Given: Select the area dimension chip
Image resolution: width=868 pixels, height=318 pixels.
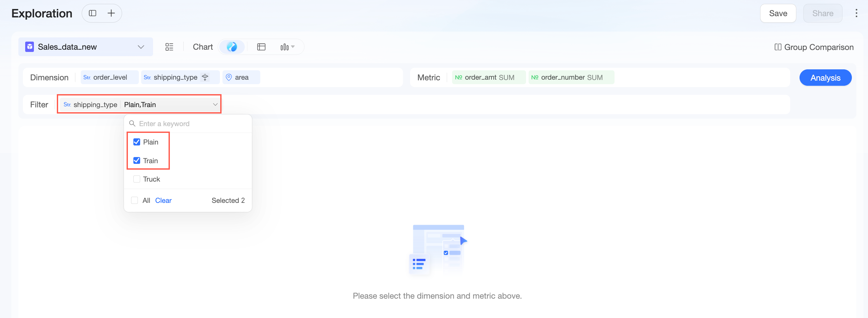Looking at the screenshot, I should point(241,77).
